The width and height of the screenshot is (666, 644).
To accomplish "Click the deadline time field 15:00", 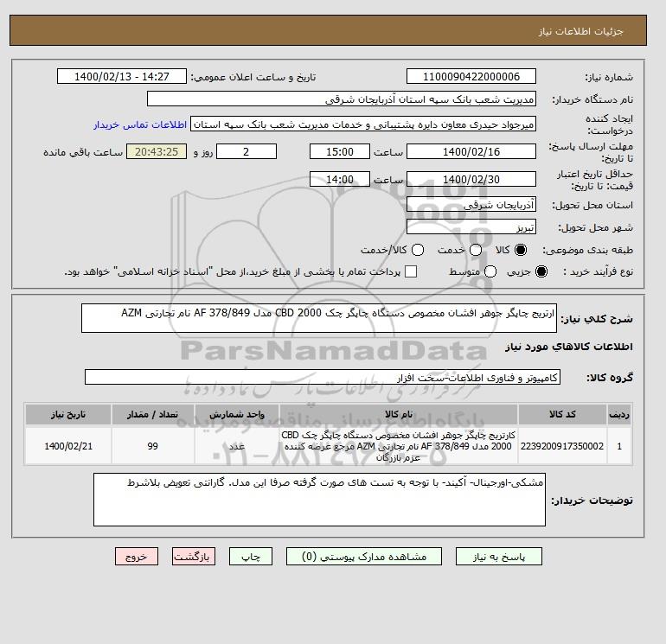I will point(340,151).
